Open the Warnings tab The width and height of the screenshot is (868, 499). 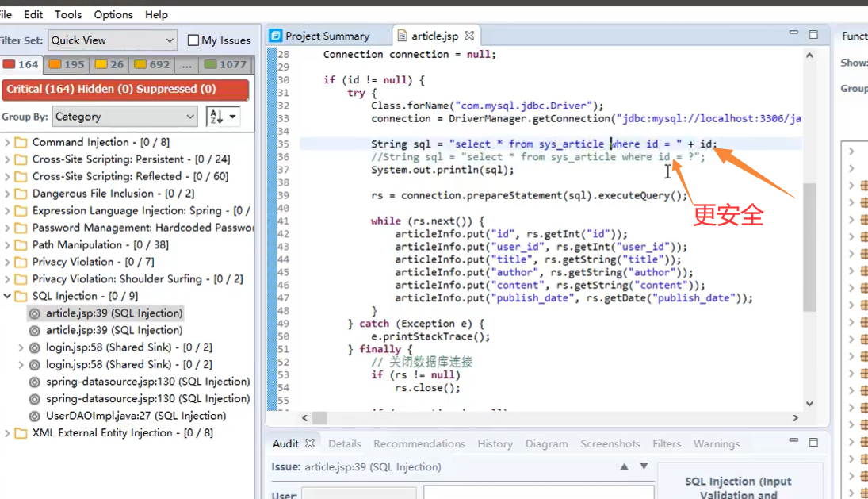point(717,443)
